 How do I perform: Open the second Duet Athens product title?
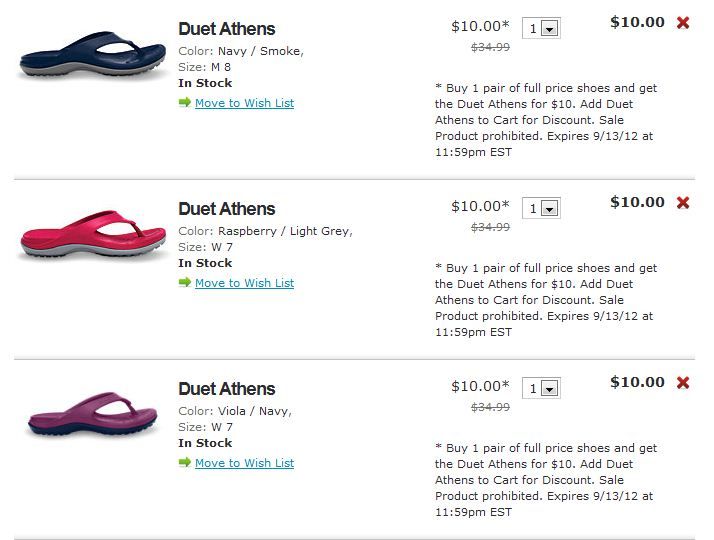coord(226,209)
